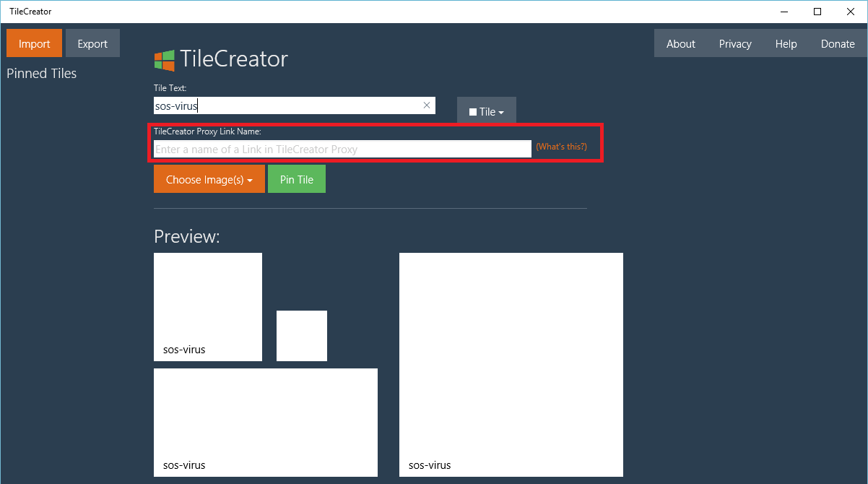
Task: Expand the Choose Image(s) dropdown
Action: tap(209, 179)
